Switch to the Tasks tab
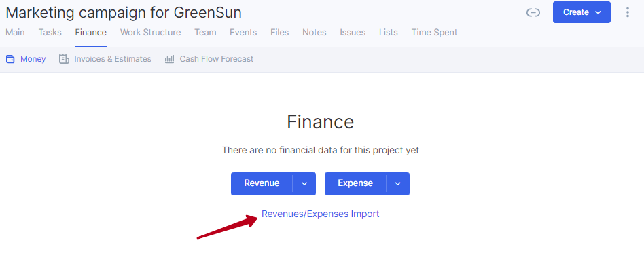644x268 pixels. (x=50, y=33)
